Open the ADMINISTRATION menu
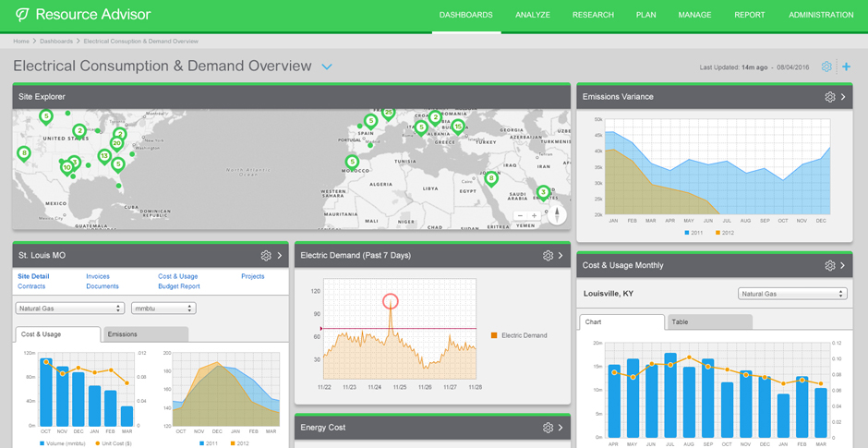This screenshot has height=448, width=868. tap(821, 15)
